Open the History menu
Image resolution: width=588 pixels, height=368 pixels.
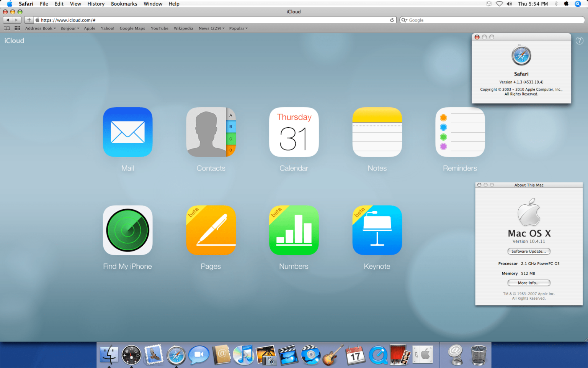(x=96, y=4)
